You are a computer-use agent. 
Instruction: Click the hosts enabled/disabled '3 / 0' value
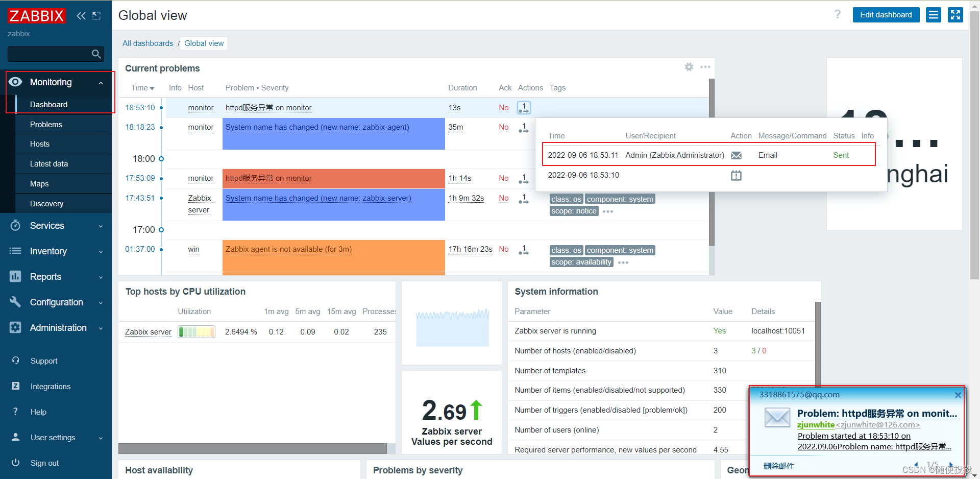pos(758,351)
